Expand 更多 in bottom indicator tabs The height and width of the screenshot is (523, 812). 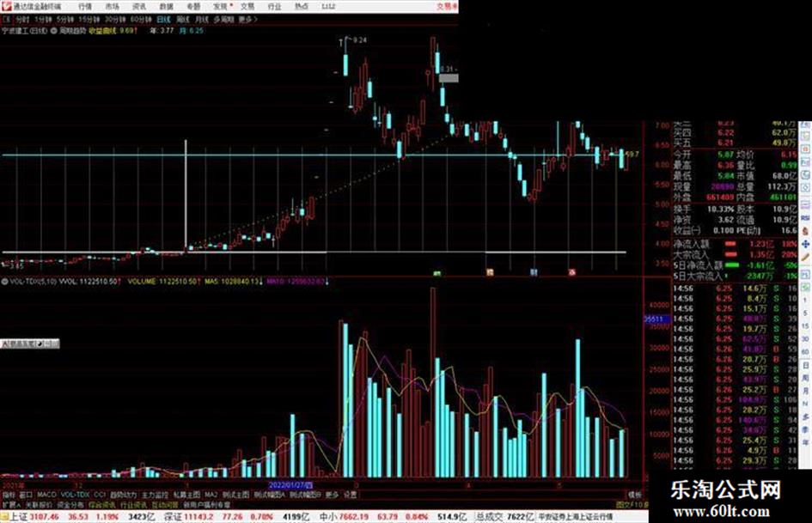(332, 495)
